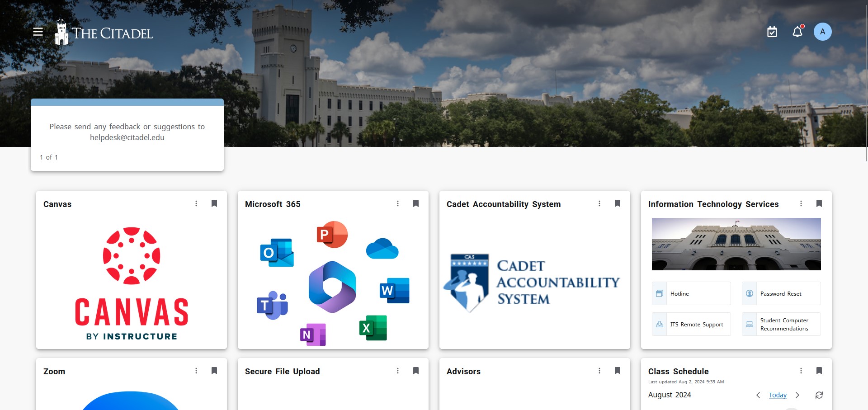Open the Canvas by Instructure logo
The image size is (868, 410).
click(x=132, y=283)
